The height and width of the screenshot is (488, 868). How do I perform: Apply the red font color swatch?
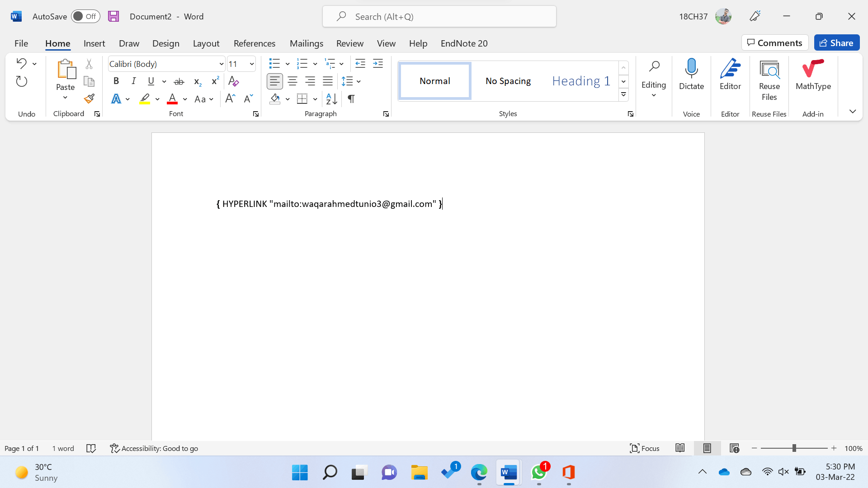click(x=172, y=99)
